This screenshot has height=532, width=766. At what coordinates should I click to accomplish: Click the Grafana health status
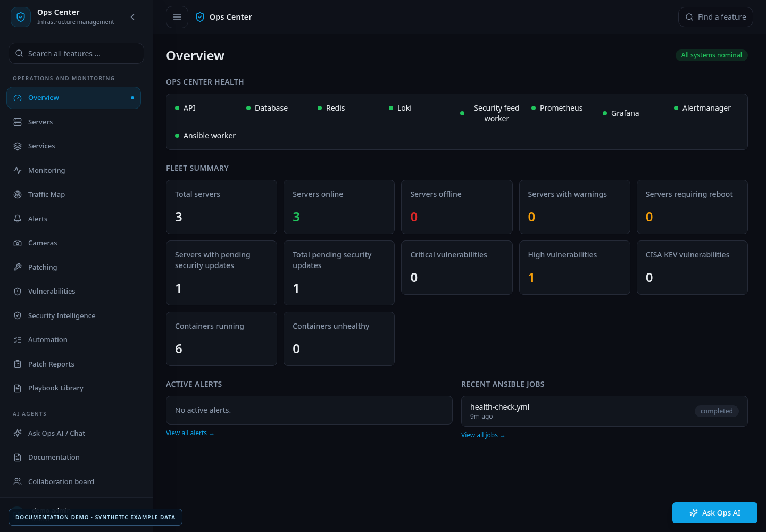pos(621,113)
